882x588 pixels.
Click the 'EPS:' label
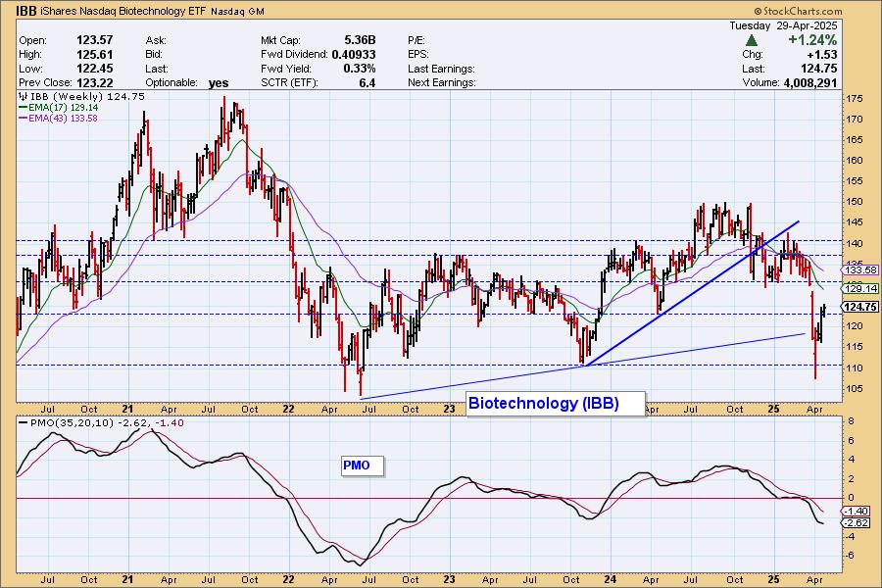(x=418, y=55)
